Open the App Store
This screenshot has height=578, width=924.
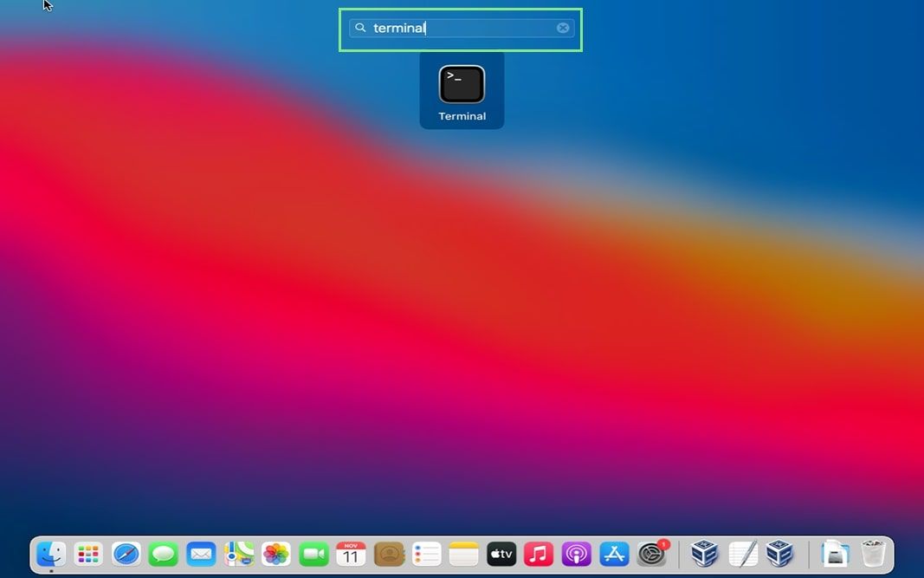(x=614, y=554)
